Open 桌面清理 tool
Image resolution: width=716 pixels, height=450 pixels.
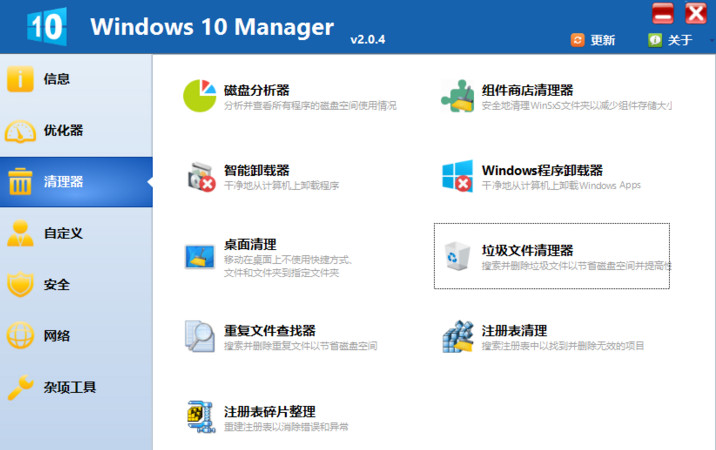tap(250, 244)
